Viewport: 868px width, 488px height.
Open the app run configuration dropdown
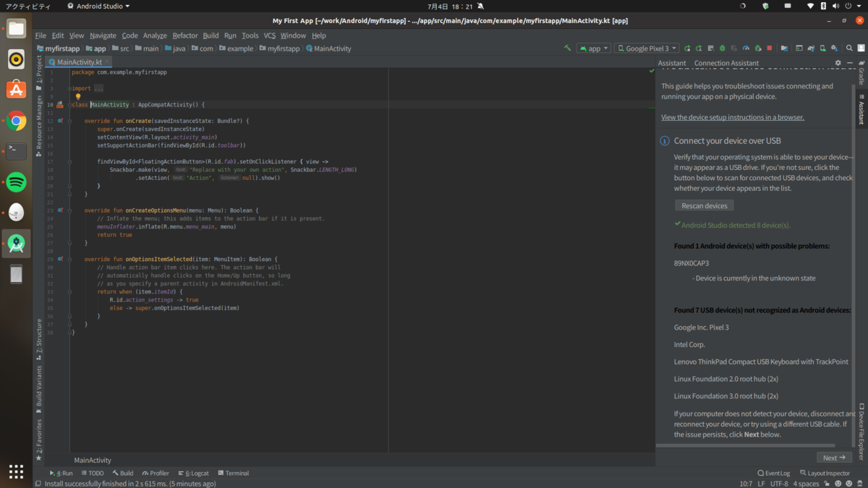pos(594,48)
